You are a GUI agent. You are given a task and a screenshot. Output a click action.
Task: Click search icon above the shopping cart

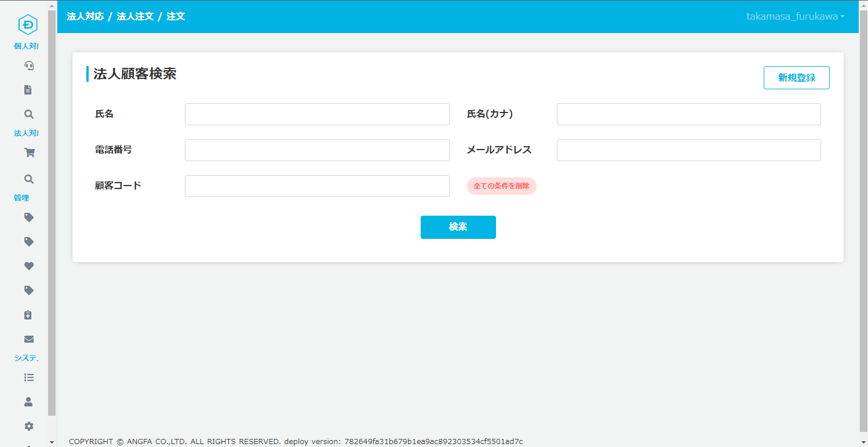(28, 114)
